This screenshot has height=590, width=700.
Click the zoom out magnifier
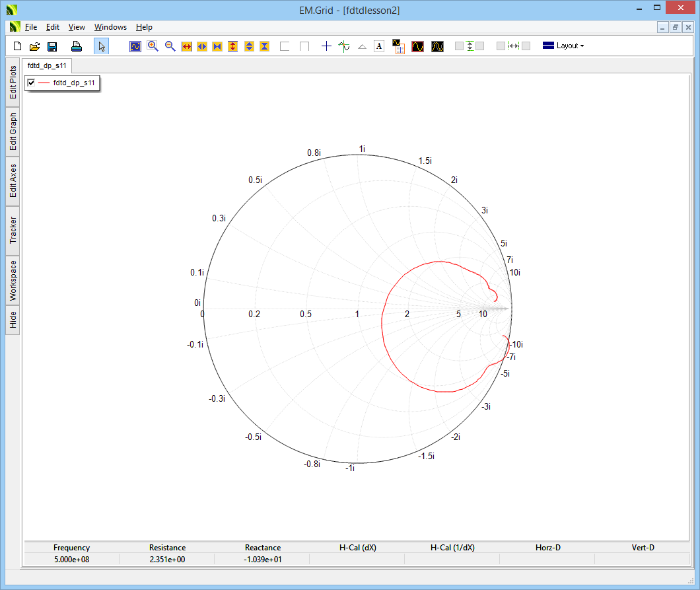tap(170, 46)
